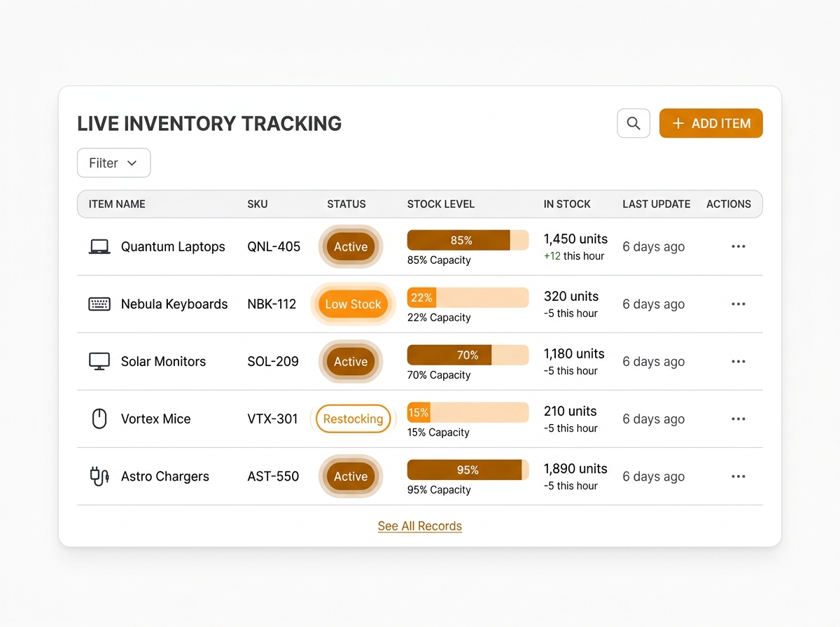Click the plug icon for Astro Chargers
Screen dimensions: 840x627
[99, 476]
